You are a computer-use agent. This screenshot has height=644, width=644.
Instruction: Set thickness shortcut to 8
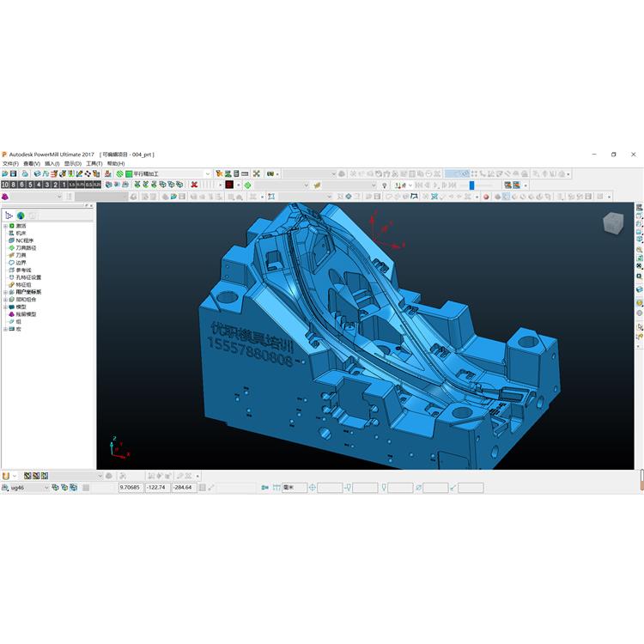pyautogui.click(x=13, y=185)
